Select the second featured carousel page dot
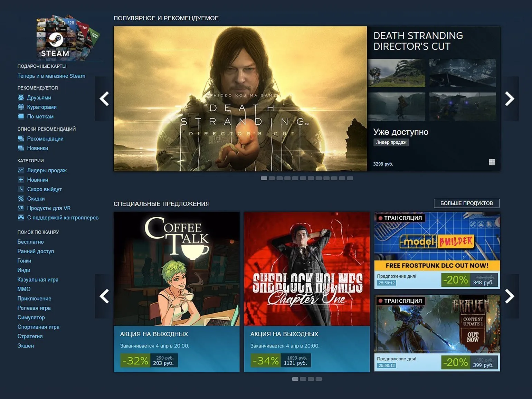This screenshot has height=399, width=532. [x=272, y=178]
